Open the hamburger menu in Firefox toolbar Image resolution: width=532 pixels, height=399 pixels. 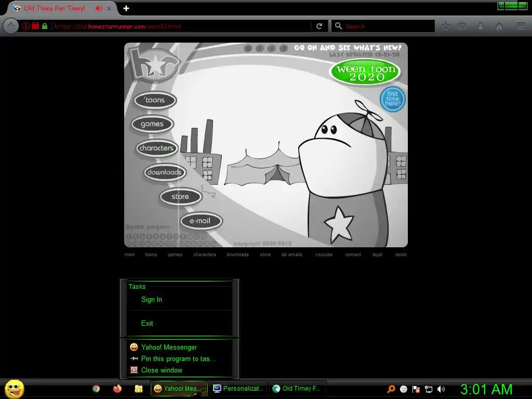(521, 26)
